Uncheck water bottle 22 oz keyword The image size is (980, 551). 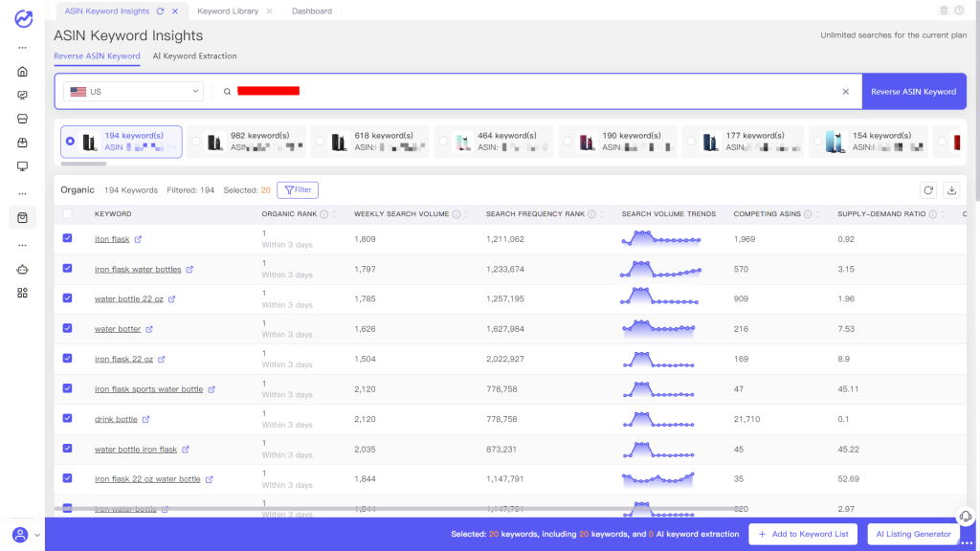point(68,298)
